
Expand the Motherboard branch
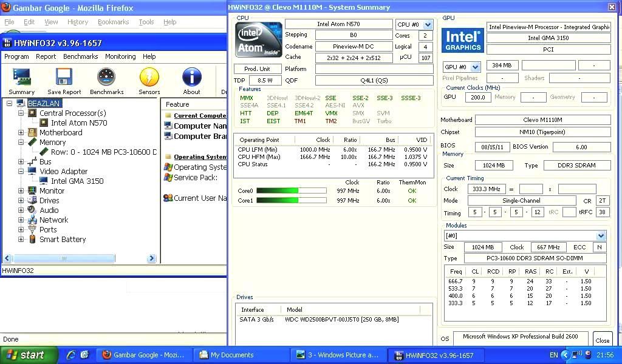pyautogui.click(x=21, y=133)
